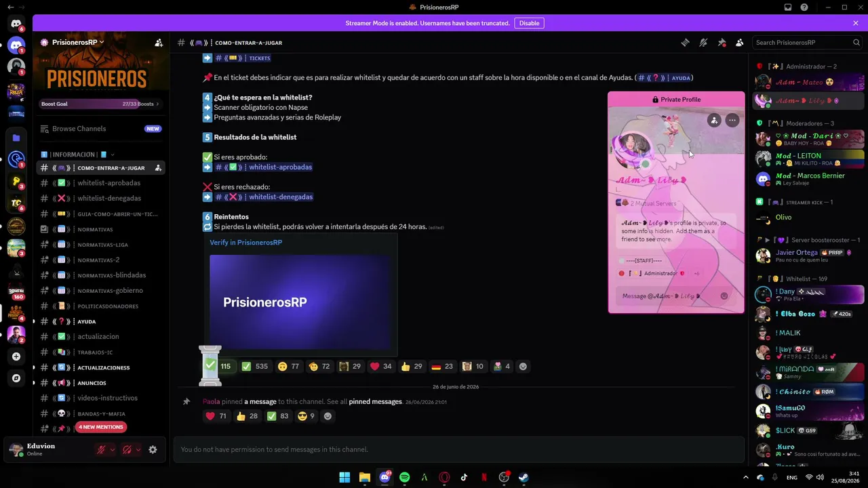Toggle the heart reaction showing 71
The image size is (868, 488).
click(x=216, y=416)
